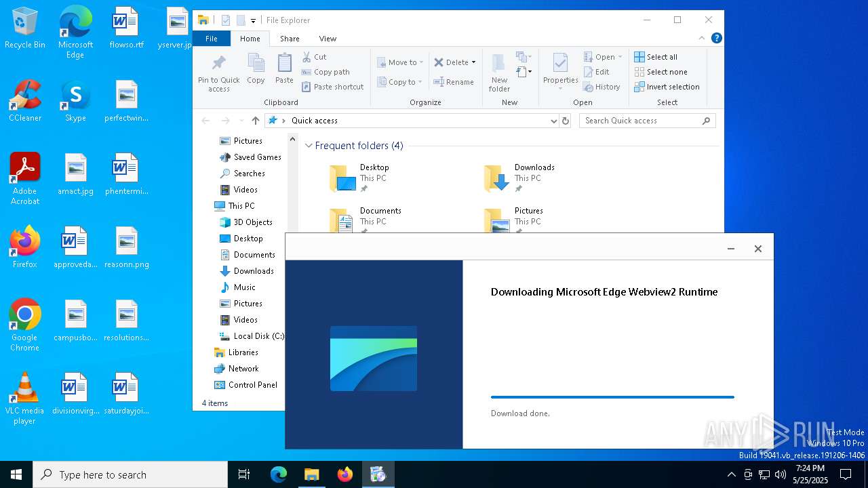Screen dimensions: 868x488
Task: Select Adobe Acrobat desktop icon
Action: pyautogui.click(x=25, y=179)
